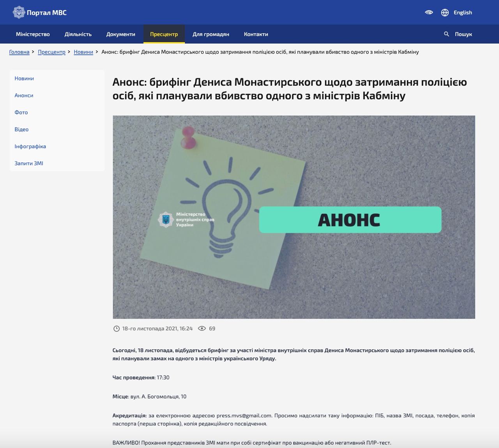Image resolution: width=499 pixels, height=448 pixels.
Task: Open Анонси in the sidebar
Action: coord(24,96)
